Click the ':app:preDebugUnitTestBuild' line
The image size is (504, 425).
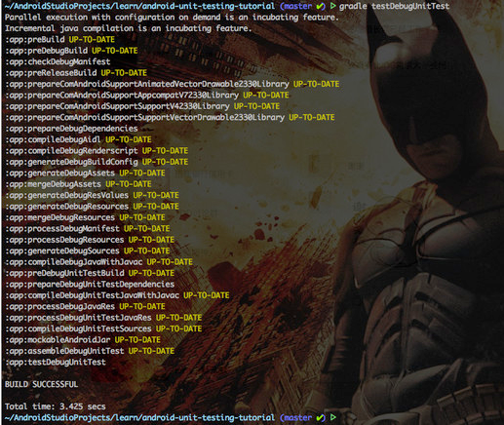(x=90, y=273)
